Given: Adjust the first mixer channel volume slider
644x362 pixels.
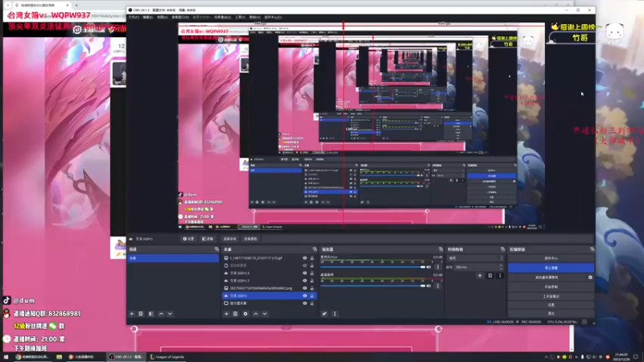Looking at the screenshot, I should [373, 267].
